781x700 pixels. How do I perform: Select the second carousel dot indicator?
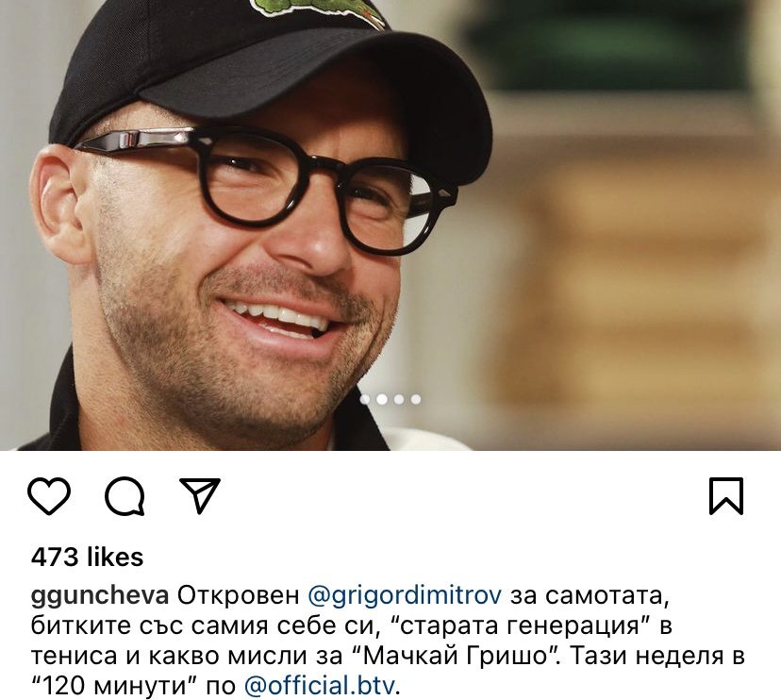(x=382, y=399)
